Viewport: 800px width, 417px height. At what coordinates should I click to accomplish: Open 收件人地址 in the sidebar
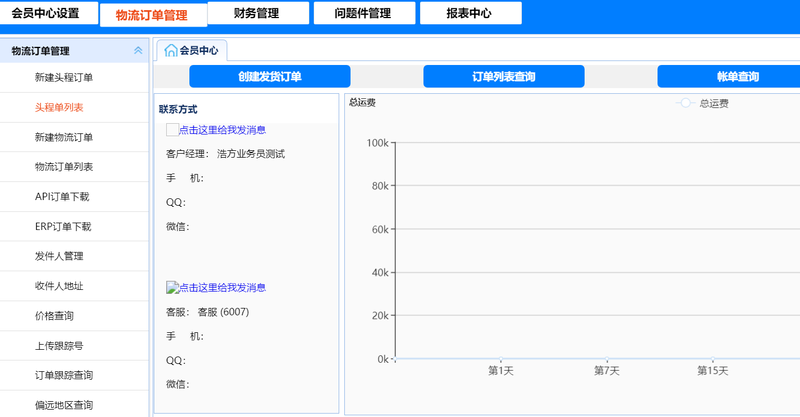point(59,286)
